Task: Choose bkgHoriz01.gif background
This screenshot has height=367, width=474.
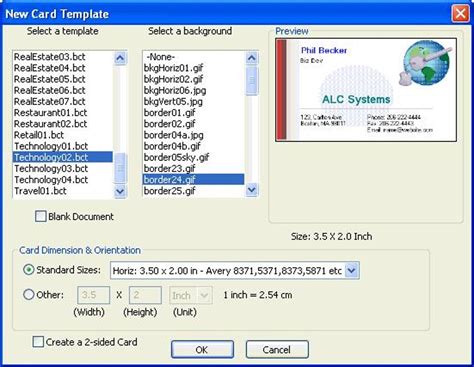Action: tap(193, 68)
